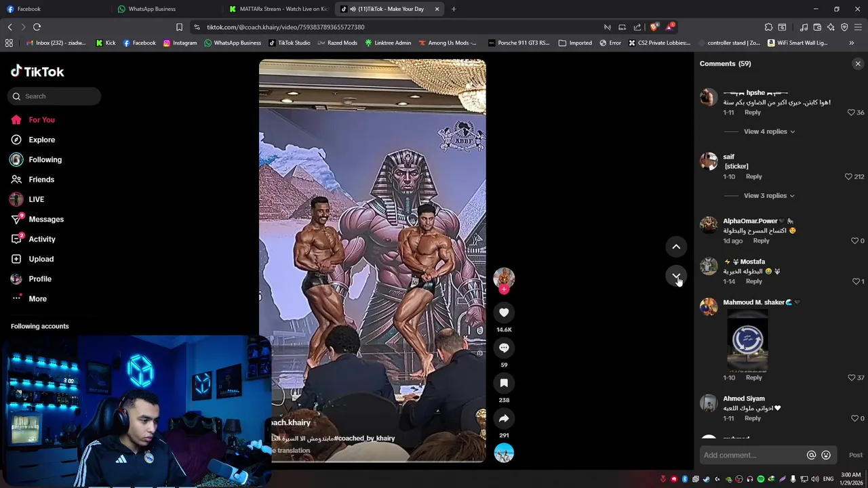The image size is (868, 488).
Task: Reply to Ahmed Siyam's comment
Action: pos(752,418)
